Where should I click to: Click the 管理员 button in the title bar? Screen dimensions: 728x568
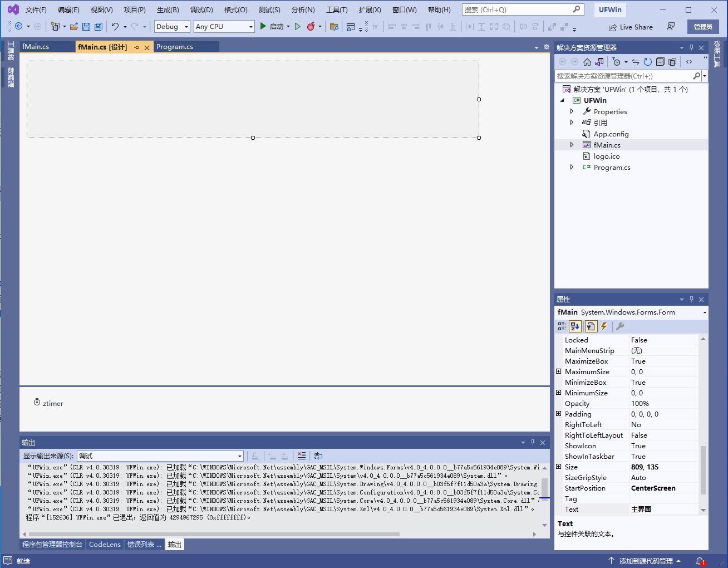(x=703, y=27)
